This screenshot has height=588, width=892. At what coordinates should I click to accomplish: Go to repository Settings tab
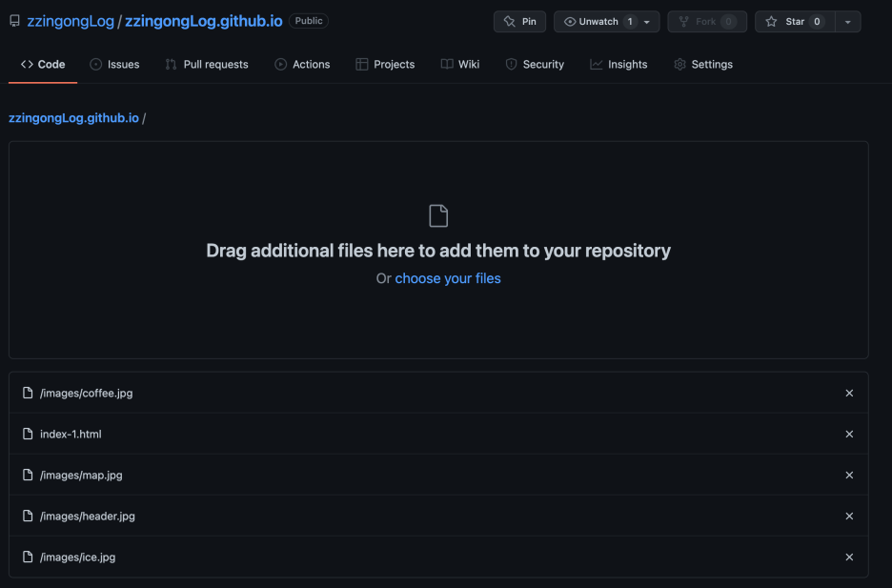tap(703, 64)
